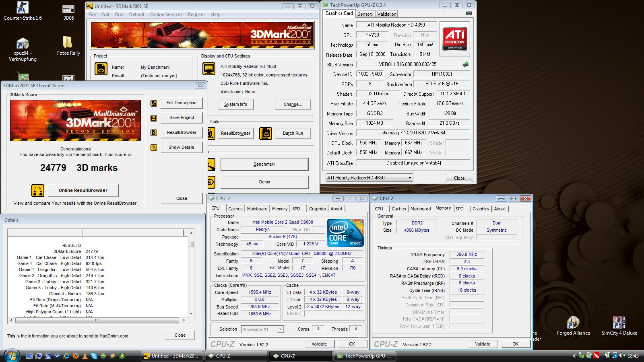Viewport: 644px width, 362px height.
Task: Open the Processor #1 selection dropdown
Action: tap(262, 329)
